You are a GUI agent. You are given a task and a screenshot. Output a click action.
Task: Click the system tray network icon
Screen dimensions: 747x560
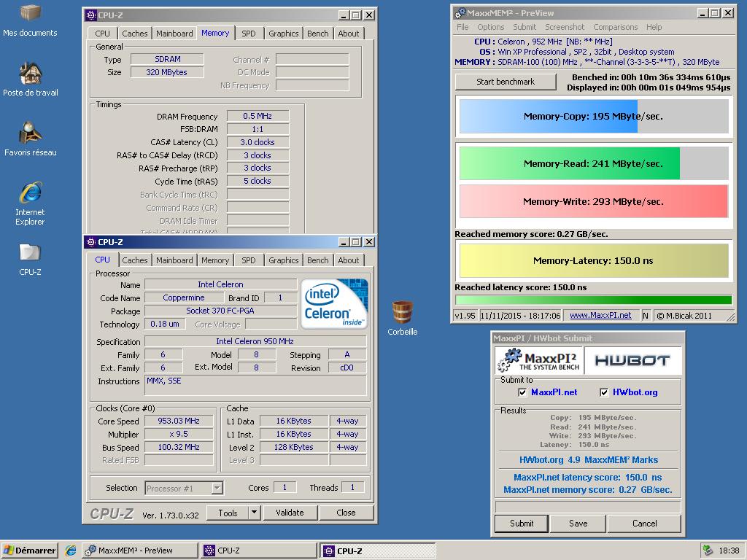tap(708, 551)
